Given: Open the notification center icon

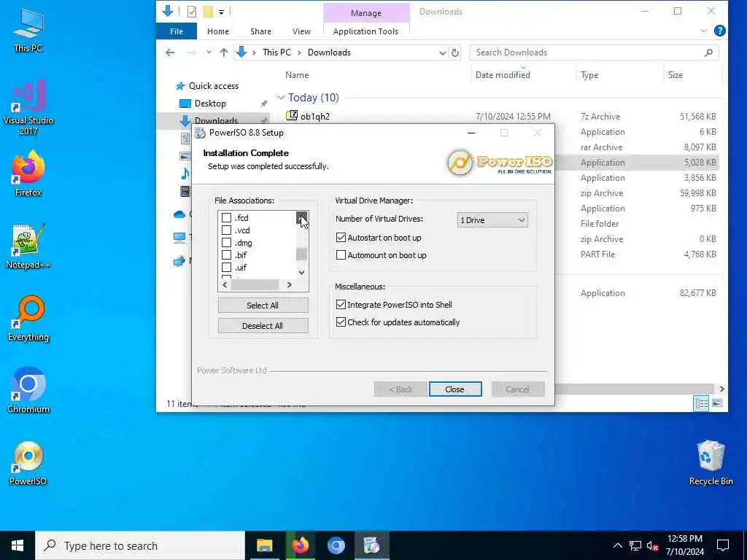Looking at the screenshot, I should click(x=723, y=545).
